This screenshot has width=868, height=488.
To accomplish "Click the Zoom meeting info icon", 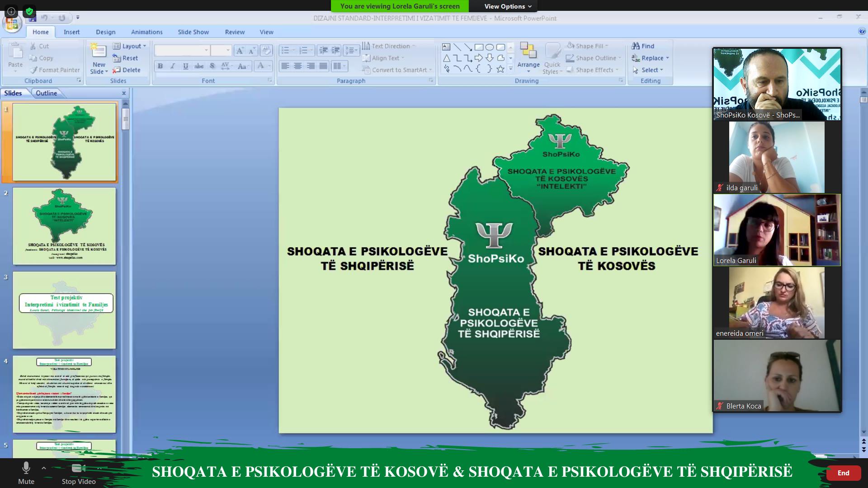I will click(x=11, y=11).
